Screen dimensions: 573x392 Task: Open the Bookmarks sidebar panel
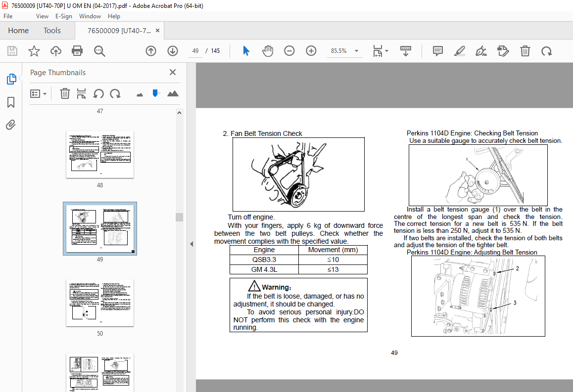[11, 102]
